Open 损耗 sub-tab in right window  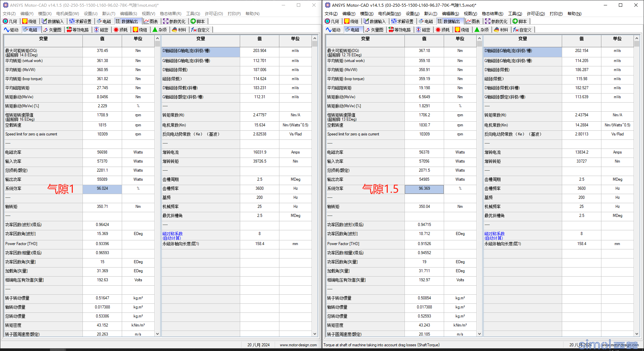pyautogui.click(x=443, y=30)
